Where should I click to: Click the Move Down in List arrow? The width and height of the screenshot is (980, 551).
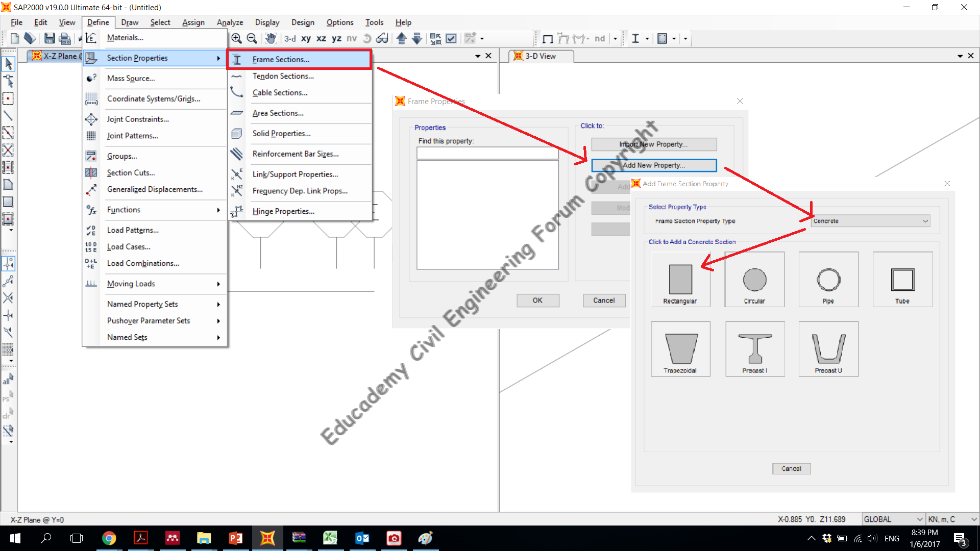click(417, 38)
